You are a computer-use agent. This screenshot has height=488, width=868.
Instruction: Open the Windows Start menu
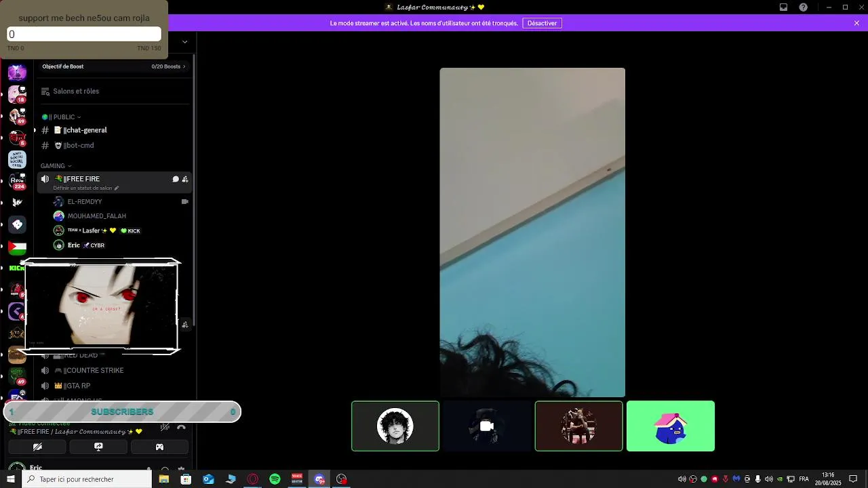11,479
